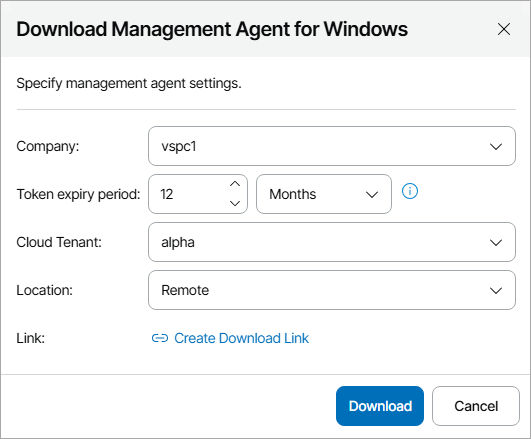Click the Create Download Link link

click(x=230, y=338)
